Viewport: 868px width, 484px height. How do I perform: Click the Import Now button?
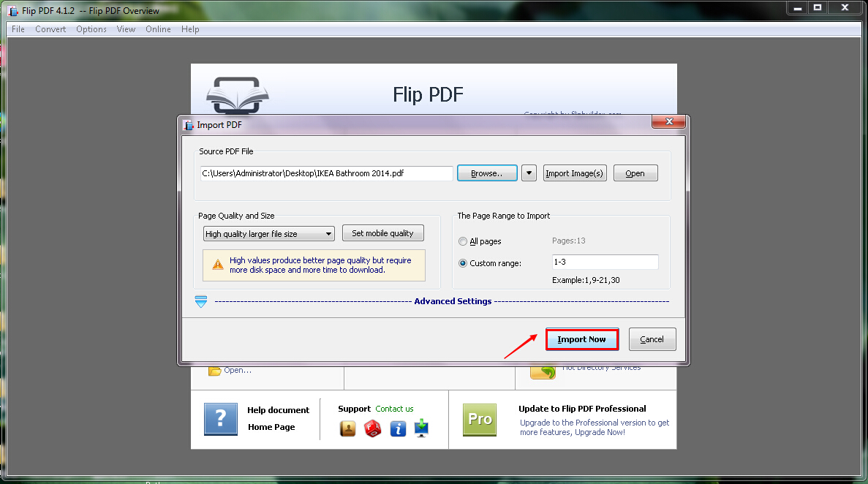tap(582, 339)
